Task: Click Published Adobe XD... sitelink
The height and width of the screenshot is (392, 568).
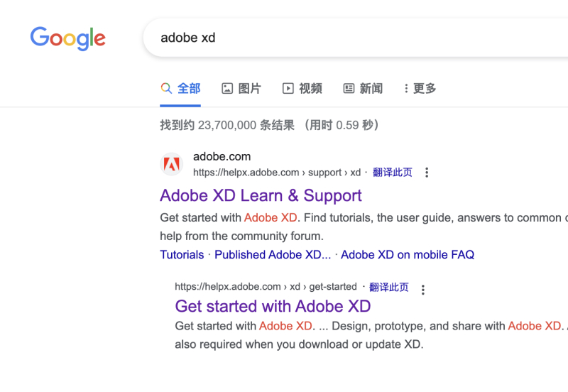Action: [273, 254]
